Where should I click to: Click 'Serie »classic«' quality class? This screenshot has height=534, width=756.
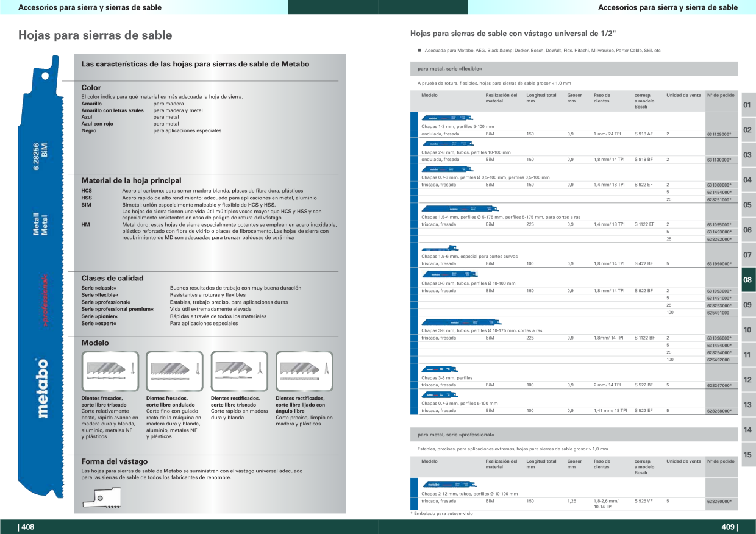99,288
